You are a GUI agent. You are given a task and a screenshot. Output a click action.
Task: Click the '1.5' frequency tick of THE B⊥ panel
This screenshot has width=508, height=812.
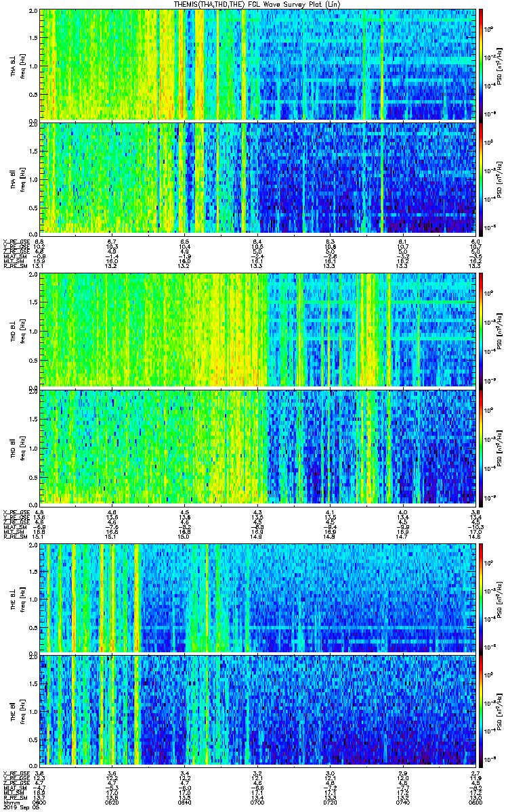tap(33, 572)
